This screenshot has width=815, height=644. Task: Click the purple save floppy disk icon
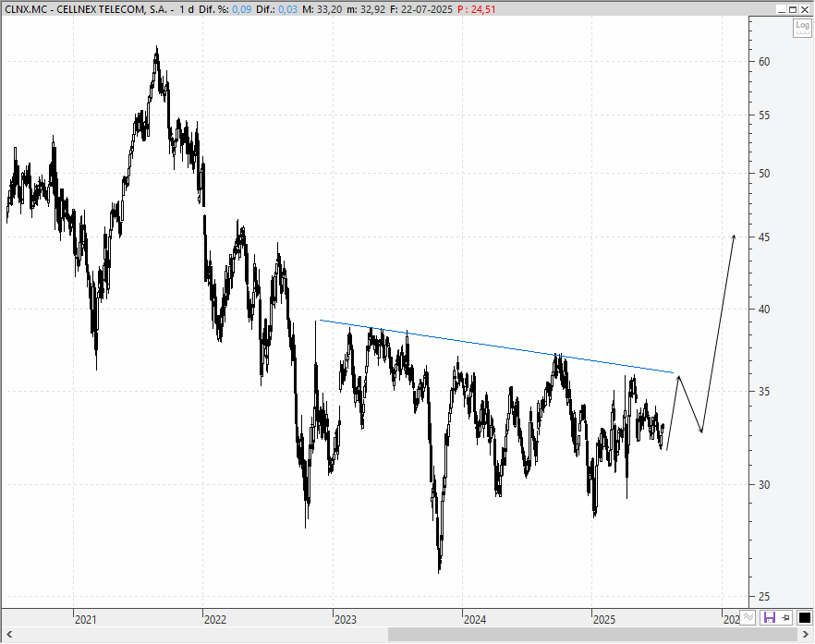[769, 618]
